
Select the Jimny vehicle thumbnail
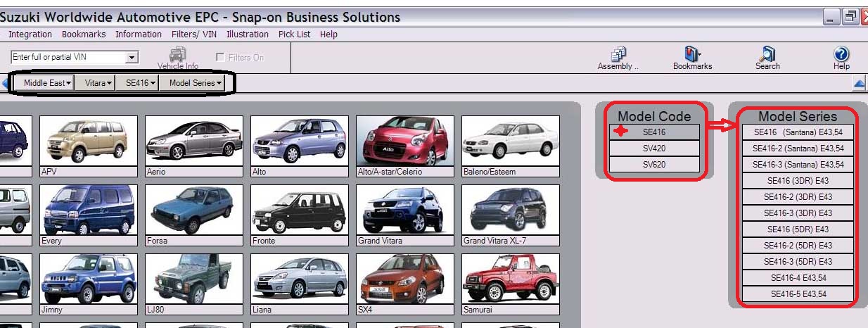click(89, 279)
